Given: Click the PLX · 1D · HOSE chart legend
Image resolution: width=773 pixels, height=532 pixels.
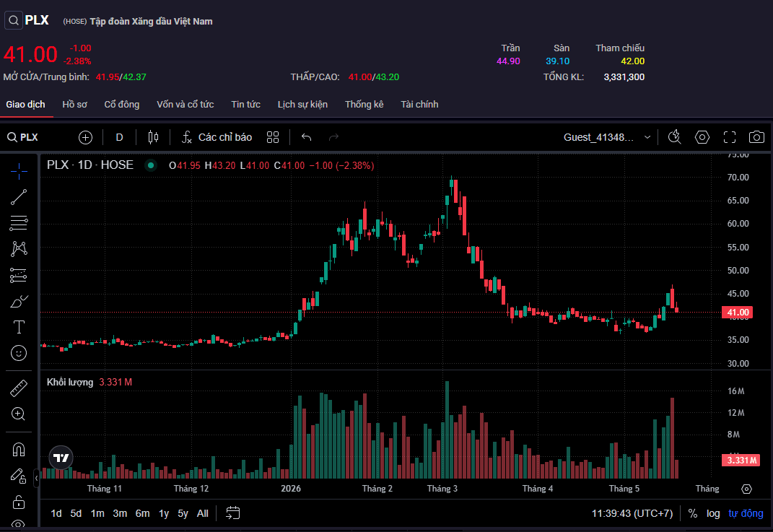Looking at the screenshot, I should coord(90,165).
